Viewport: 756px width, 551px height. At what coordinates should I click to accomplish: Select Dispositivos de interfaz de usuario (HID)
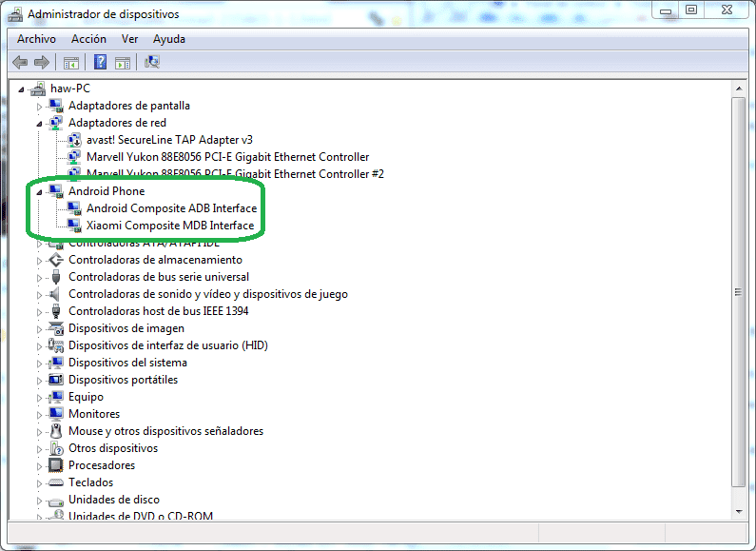pyautogui.click(x=167, y=345)
